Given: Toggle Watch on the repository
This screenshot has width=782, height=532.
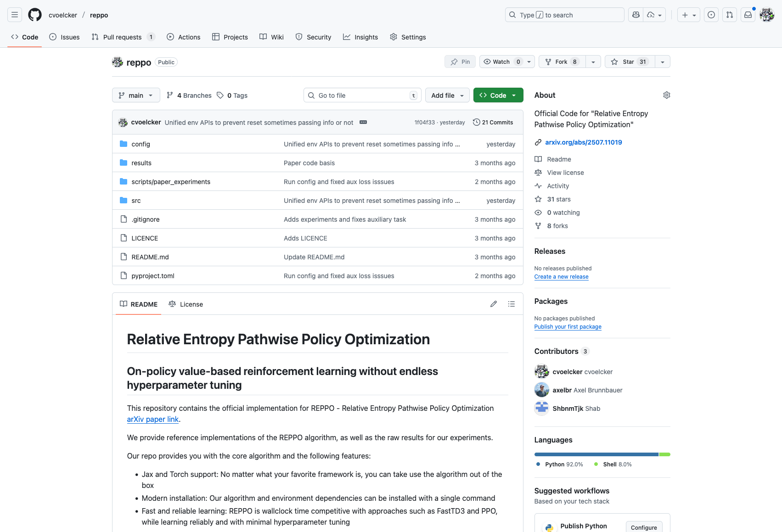Looking at the screenshot, I should click(x=501, y=62).
